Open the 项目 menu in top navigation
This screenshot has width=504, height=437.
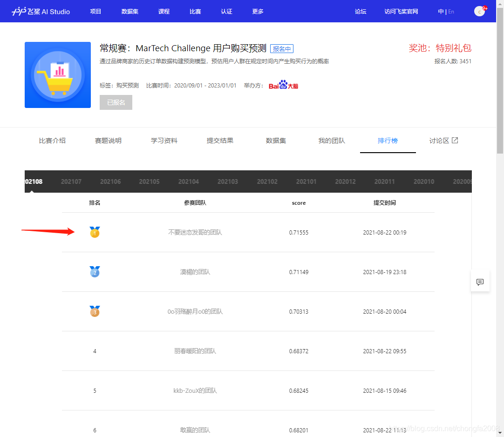(95, 12)
